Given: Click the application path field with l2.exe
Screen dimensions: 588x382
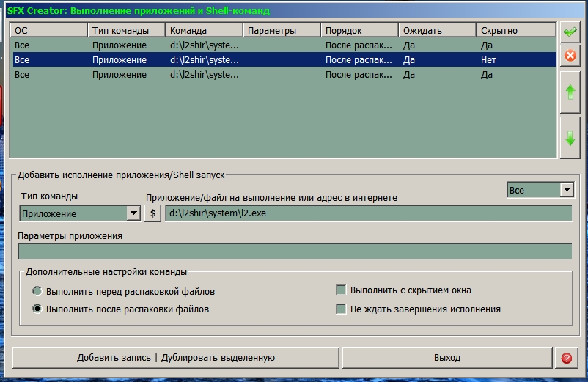Looking at the screenshot, I should point(368,213).
